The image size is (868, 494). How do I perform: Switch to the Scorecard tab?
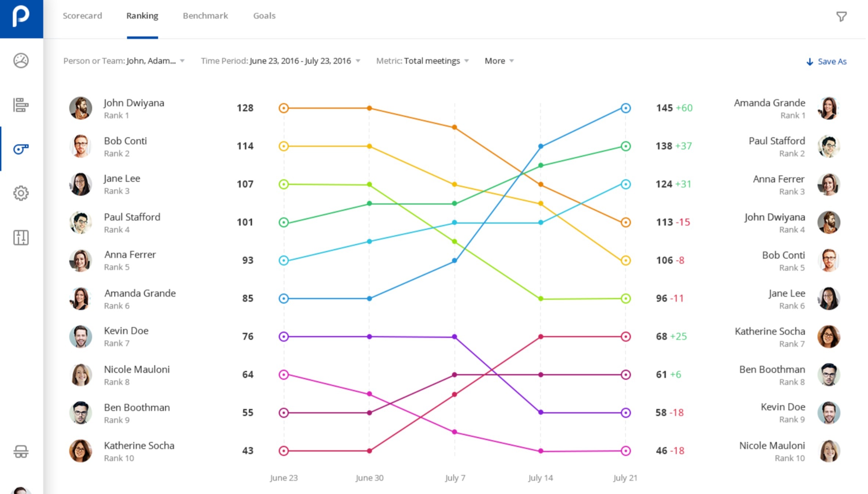(82, 16)
